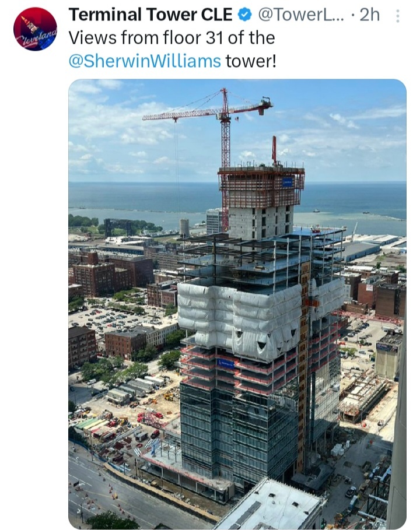Click the construction yard with equipment in photo
420x530 pixels.
[x=125, y=419]
